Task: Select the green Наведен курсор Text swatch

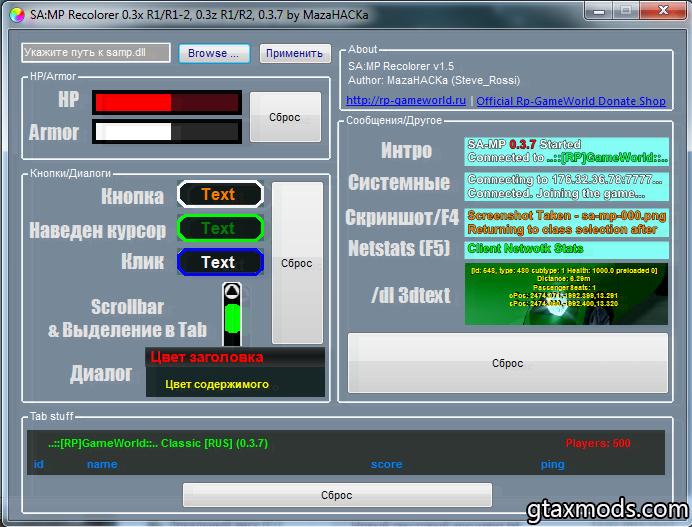Action: pyautogui.click(x=219, y=228)
